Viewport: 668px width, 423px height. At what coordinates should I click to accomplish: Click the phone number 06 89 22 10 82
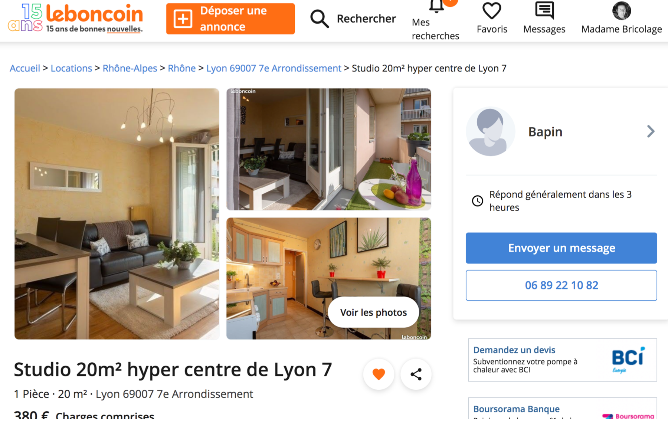pyautogui.click(x=561, y=285)
